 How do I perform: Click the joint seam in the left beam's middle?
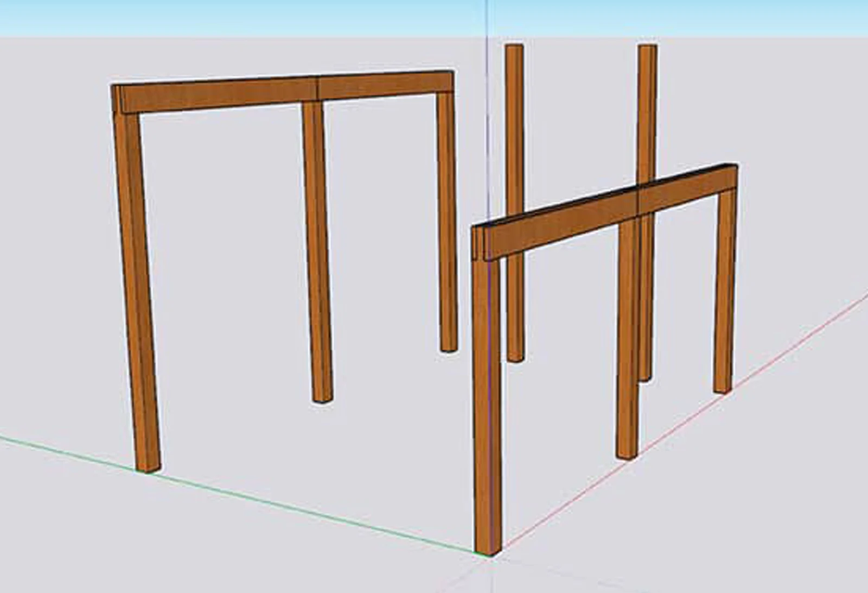318,88
